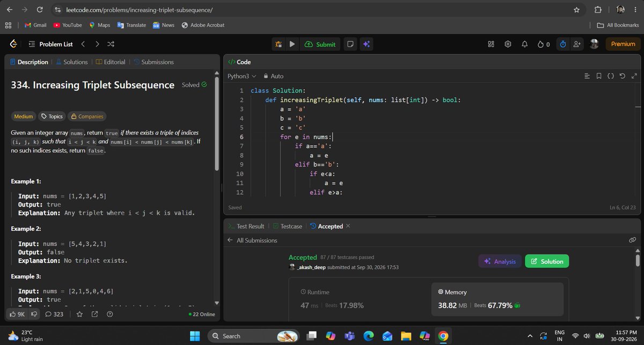Click the Analysis button
The image size is (644, 345).
point(500,261)
